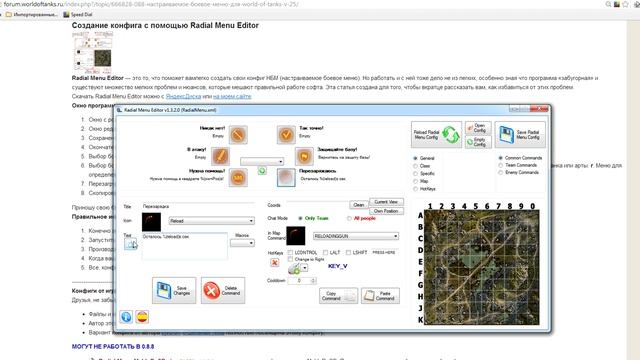
Task: Click the tactical minimap grid
Action: click(482, 267)
